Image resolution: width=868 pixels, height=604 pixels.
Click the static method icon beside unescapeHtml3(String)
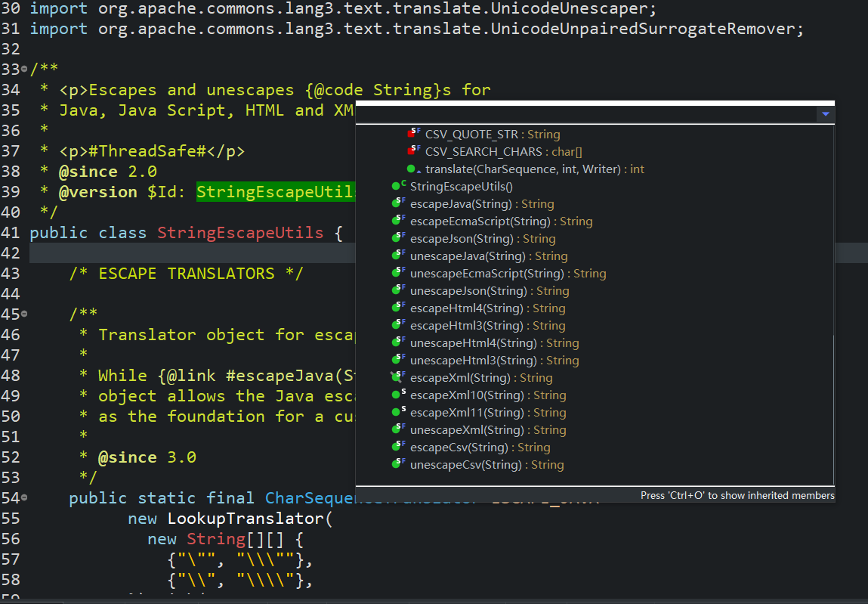click(398, 360)
